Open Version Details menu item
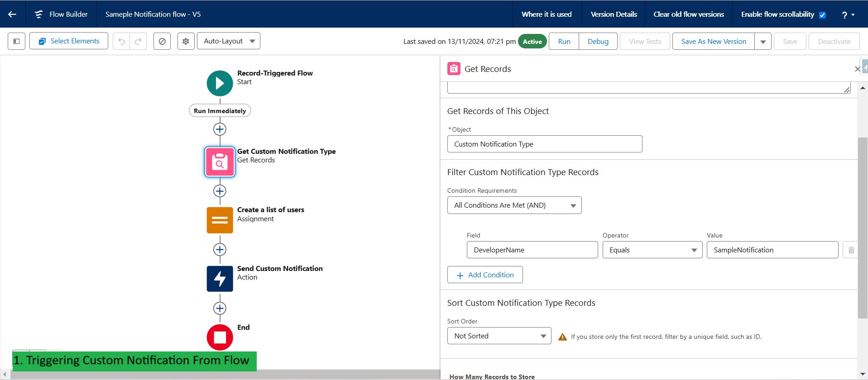This screenshot has width=868, height=380. tap(614, 14)
